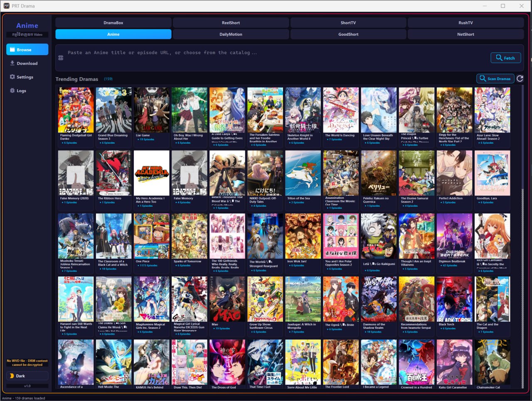Image resolution: width=532 pixels, height=401 pixels.
Task: Click "Anime - 159 dramas loaded" status text
Action: click(24, 398)
